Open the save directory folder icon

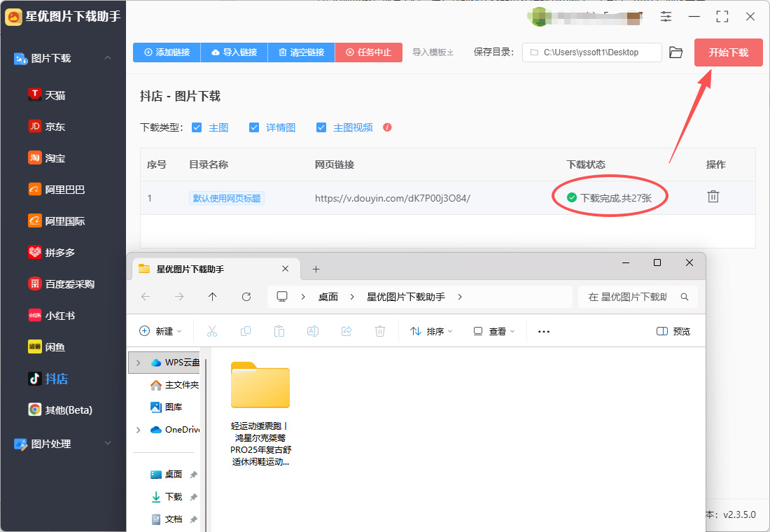coord(675,52)
